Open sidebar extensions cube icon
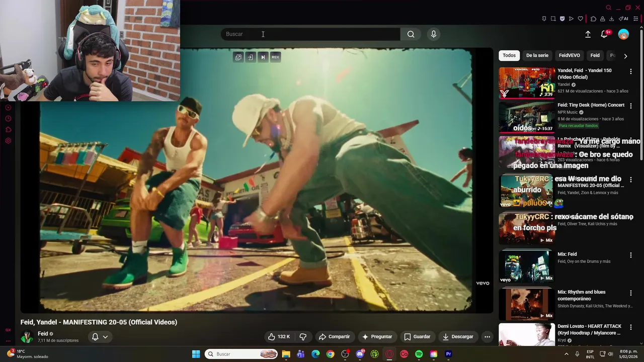 [8, 130]
